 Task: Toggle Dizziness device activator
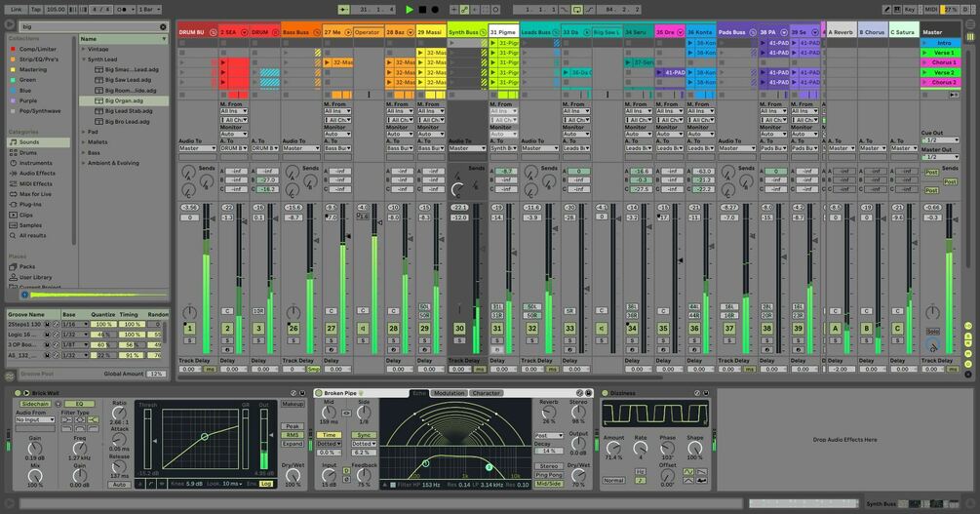pos(605,393)
